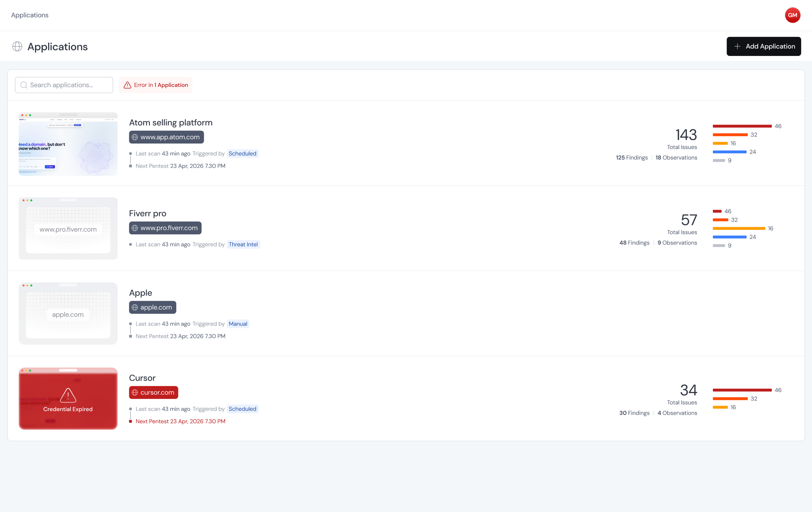Click 143 Total Issues count
This screenshot has height=512, width=812.
[x=686, y=135]
